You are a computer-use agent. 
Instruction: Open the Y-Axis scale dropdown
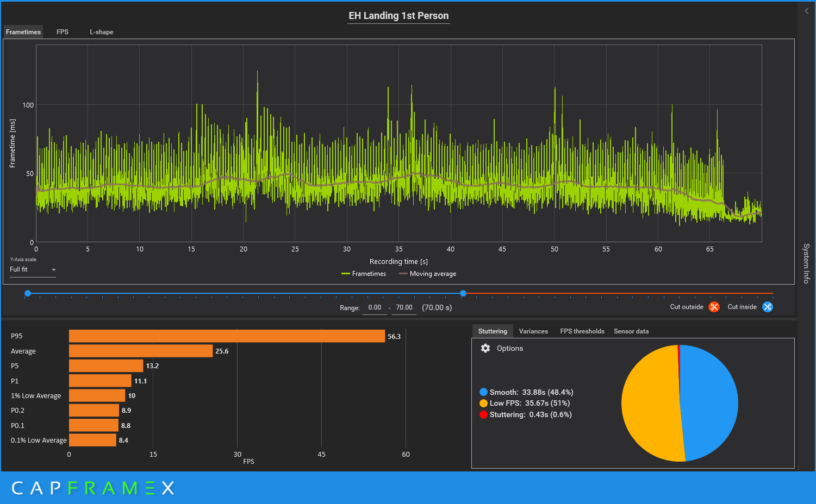33,269
